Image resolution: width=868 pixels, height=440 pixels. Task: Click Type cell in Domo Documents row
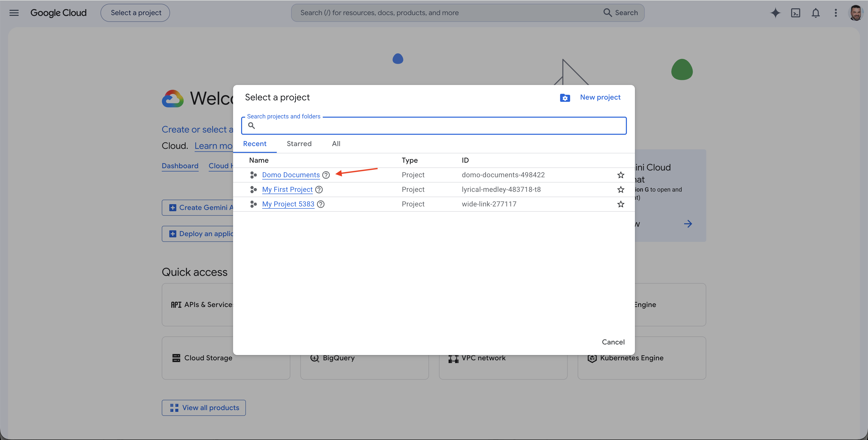[x=413, y=175]
